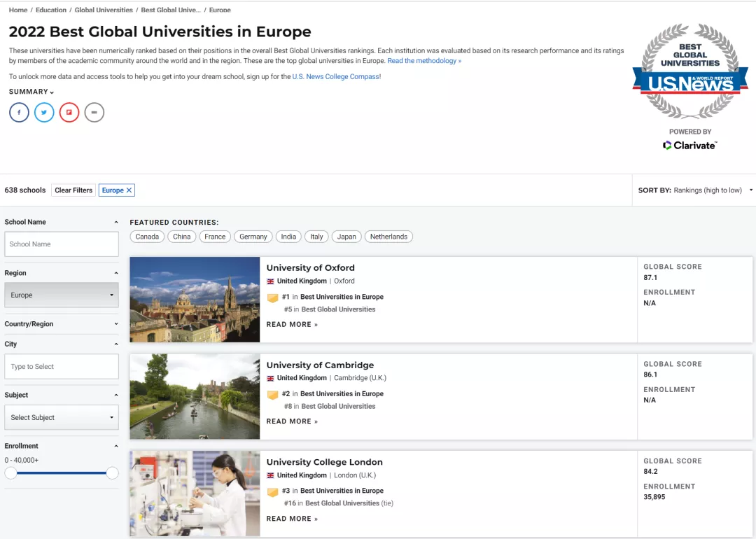Focus the City Type to Select field
Screen dimensions: 756x539
click(61, 366)
